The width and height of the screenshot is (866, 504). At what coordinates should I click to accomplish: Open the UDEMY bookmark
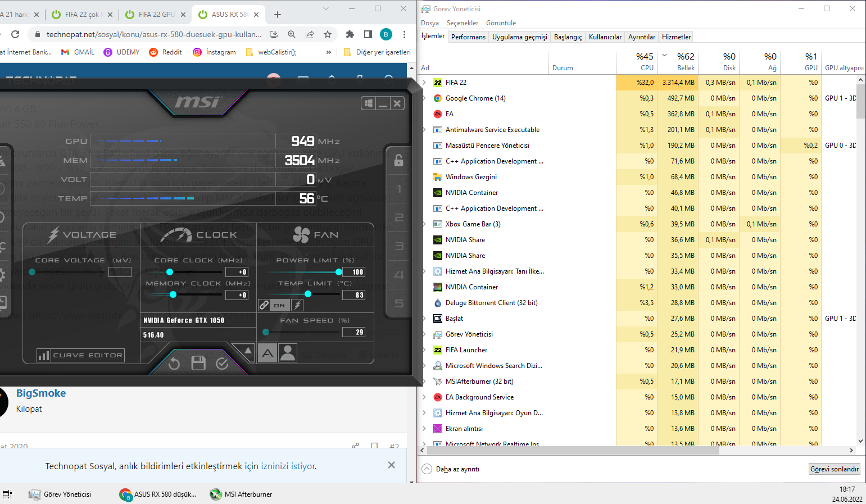tap(121, 52)
